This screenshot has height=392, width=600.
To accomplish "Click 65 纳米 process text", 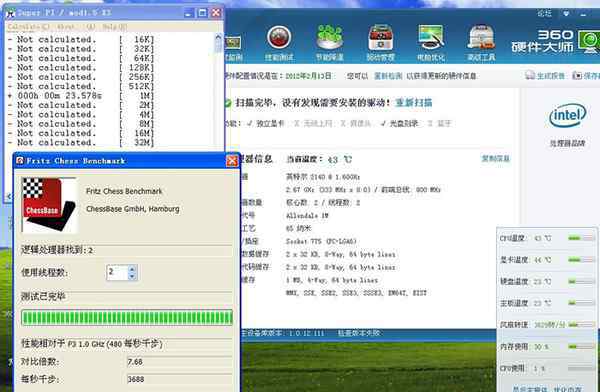I will click(298, 229).
